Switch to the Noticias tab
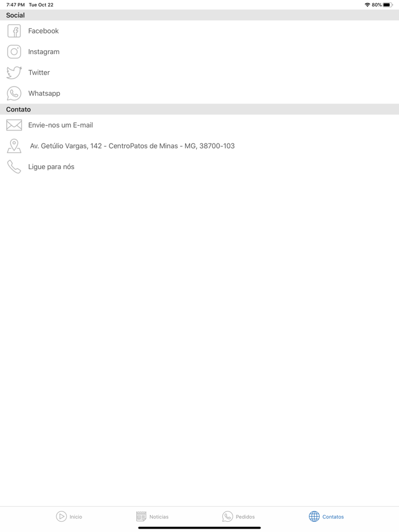This screenshot has width=399, height=532. (152, 517)
